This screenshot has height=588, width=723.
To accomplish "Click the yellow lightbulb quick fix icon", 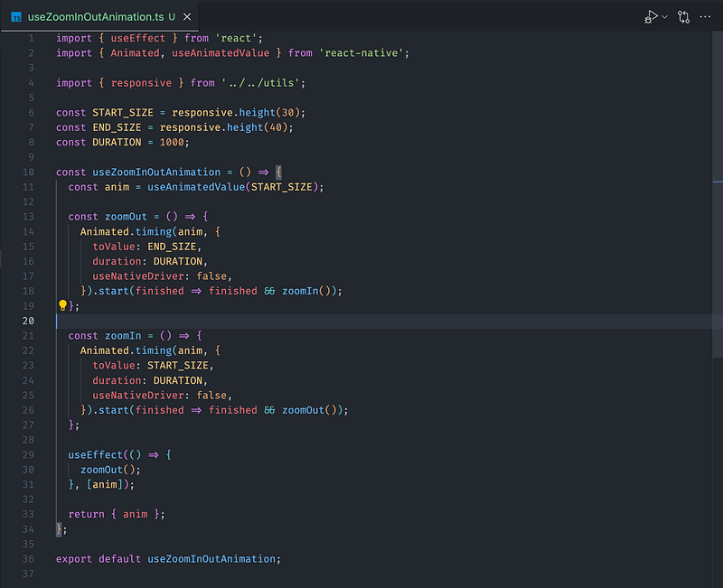I will click(62, 305).
